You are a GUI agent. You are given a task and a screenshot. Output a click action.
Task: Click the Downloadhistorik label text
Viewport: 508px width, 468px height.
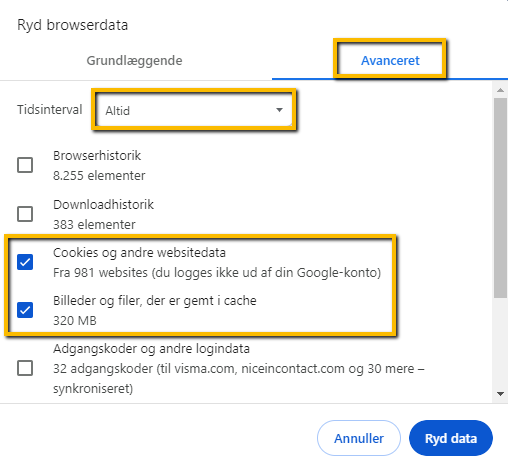[x=103, y=205]
